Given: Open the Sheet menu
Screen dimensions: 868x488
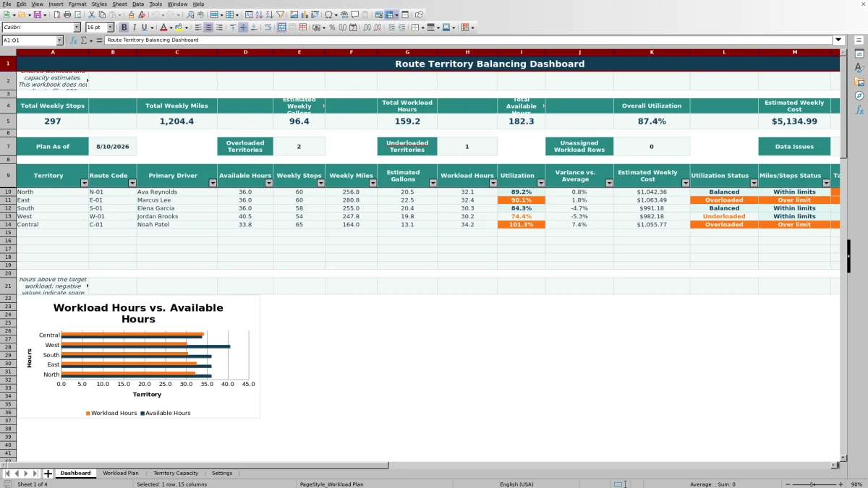Looking at the screenshot, I should point(119,4).
